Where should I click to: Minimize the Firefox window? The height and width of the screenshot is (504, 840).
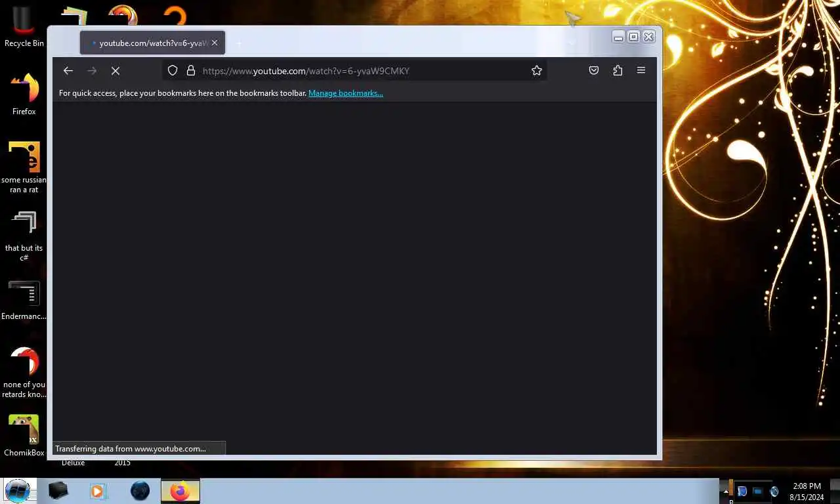(618, 37)
